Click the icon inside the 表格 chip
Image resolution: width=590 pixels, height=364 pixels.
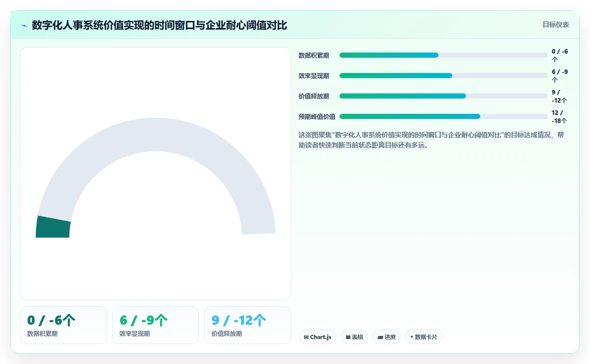coord(348,337)
